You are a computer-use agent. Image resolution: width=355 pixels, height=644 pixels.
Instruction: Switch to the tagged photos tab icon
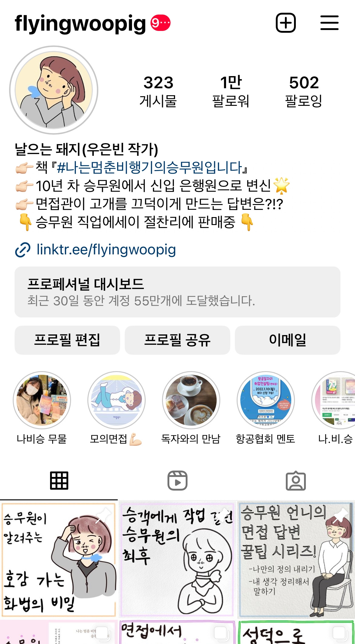296,481
